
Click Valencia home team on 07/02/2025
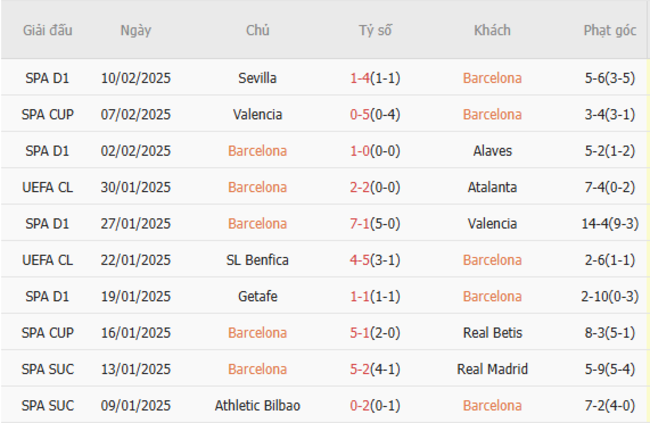[258, 115]
